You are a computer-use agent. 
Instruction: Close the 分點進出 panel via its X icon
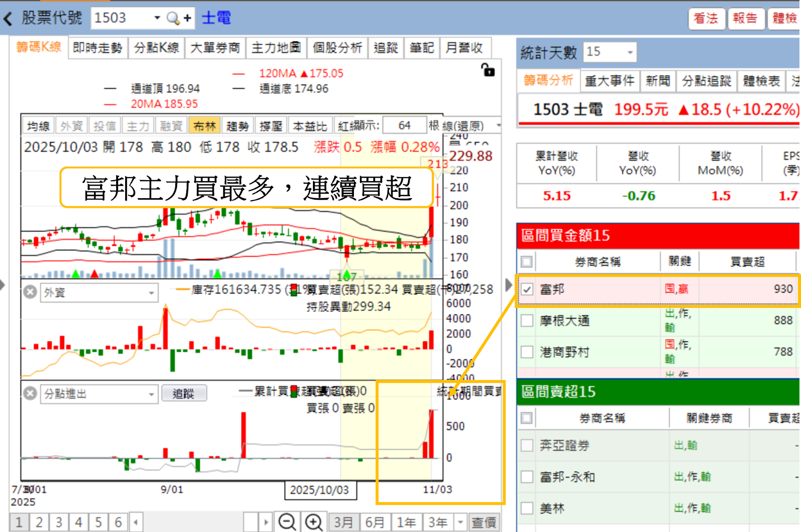(30, 394)
